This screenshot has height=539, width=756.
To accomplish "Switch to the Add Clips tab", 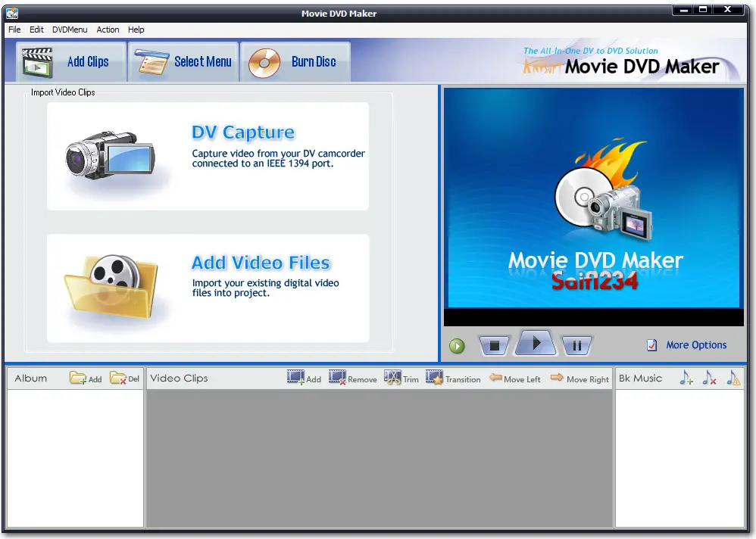I will [x=71, y=61].
